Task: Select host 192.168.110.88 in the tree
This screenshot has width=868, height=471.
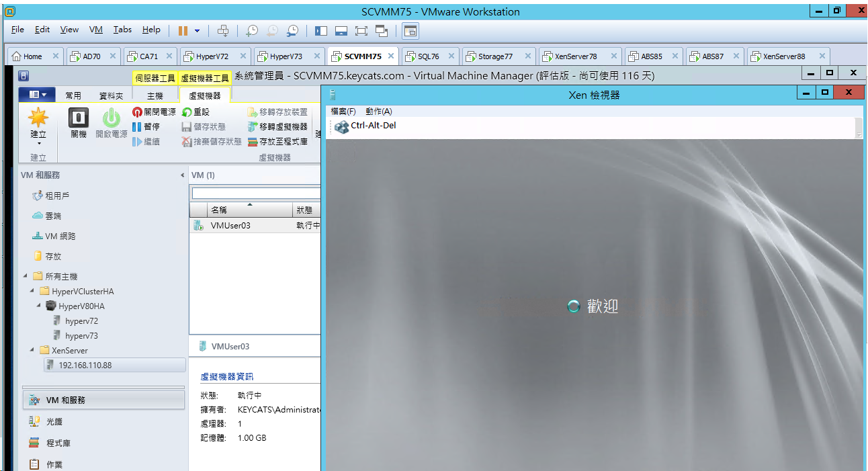Action: tap(115, 365)
